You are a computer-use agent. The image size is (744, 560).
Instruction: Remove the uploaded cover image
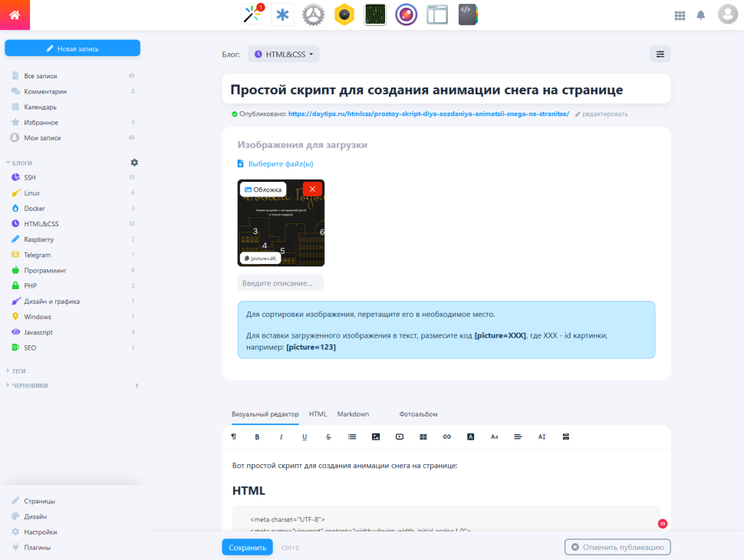pos(312,189)
